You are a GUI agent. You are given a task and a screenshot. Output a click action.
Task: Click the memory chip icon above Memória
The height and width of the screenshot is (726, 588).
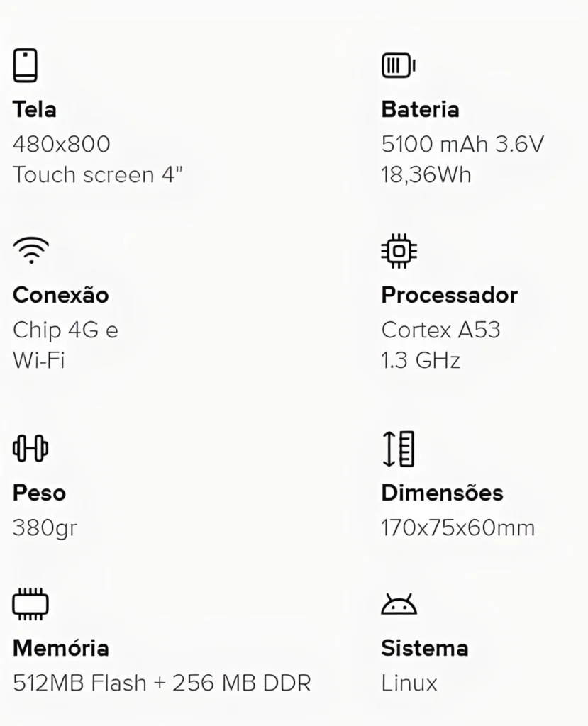pos(31,604)
